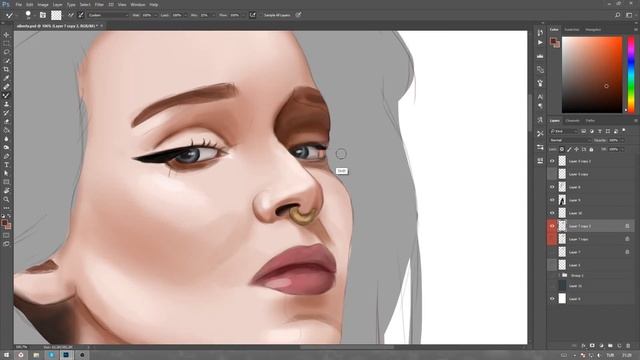This screenshot has height=360, width=640.
Task: Click the lock all layer button
Action: click(x=591, y=149)
